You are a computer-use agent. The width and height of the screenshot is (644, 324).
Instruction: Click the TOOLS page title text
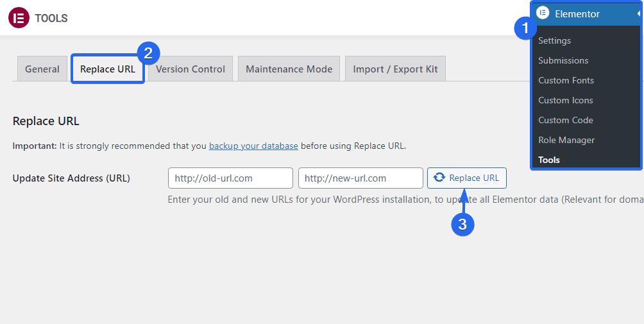pos(51,19)
